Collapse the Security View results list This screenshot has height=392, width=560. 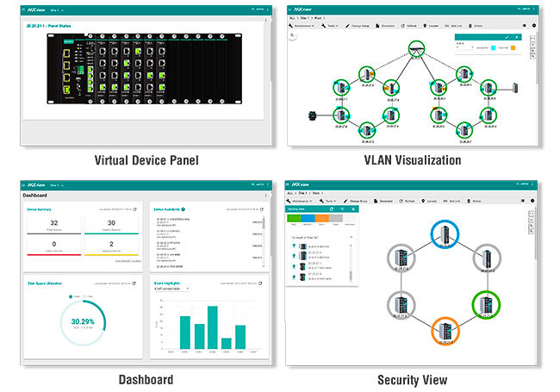(351, 238)
